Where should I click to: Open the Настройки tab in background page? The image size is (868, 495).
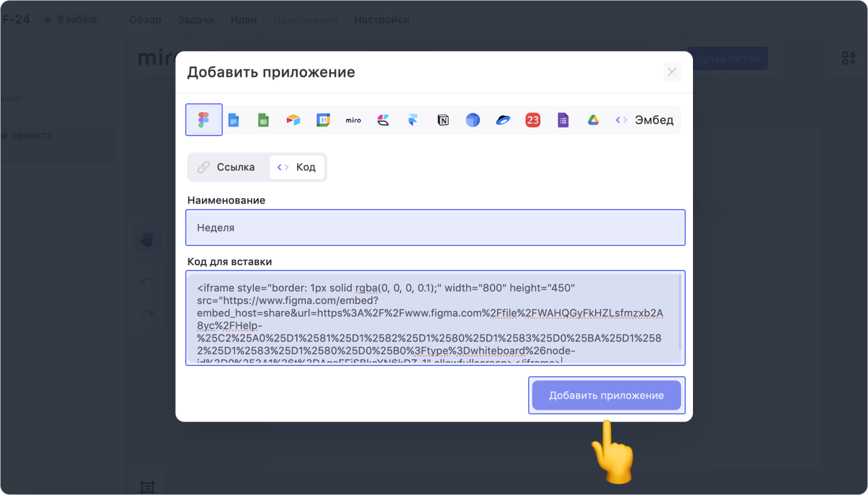click(382, 20)
